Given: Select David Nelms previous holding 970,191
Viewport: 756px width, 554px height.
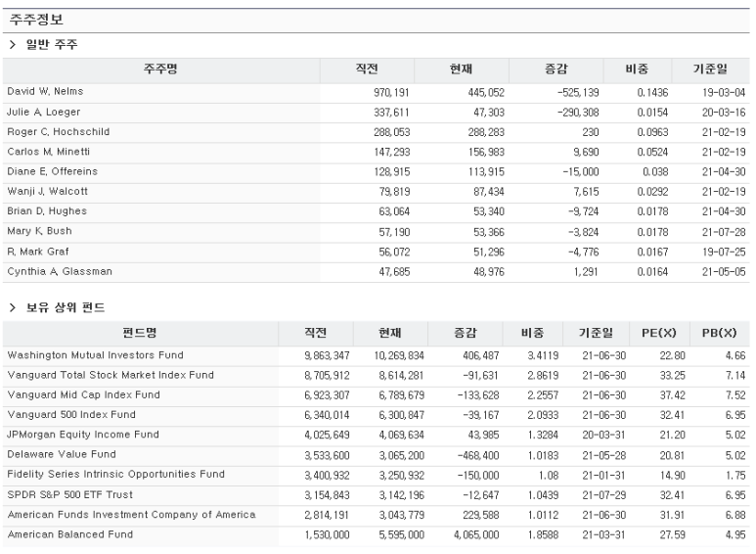Looking at the screenshot, I should (391, 92).
